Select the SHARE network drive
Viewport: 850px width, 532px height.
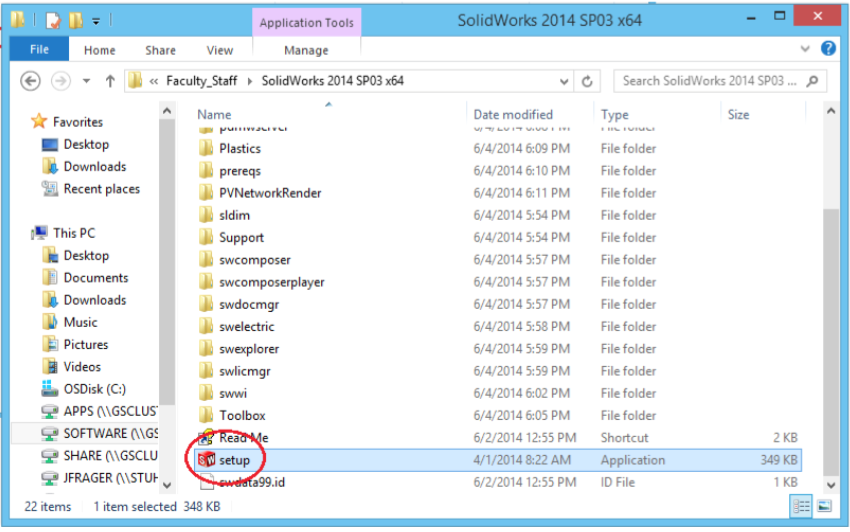pos(111,456)
